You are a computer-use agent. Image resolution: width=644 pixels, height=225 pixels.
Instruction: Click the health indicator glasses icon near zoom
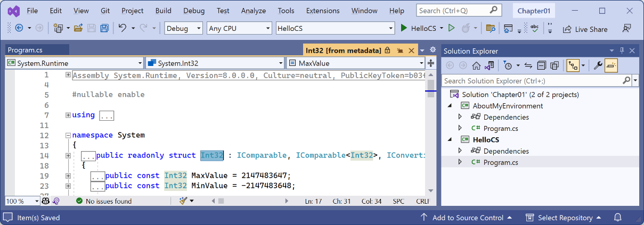(x=46, y=201)
